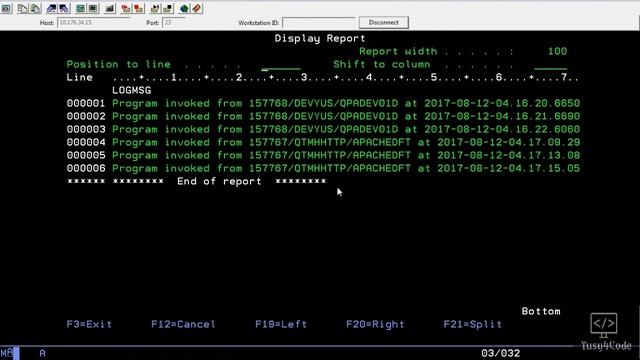Focus the Shift to column field
Screen dimensions: 640x360
pyautogui.click(x=550, y=65)
